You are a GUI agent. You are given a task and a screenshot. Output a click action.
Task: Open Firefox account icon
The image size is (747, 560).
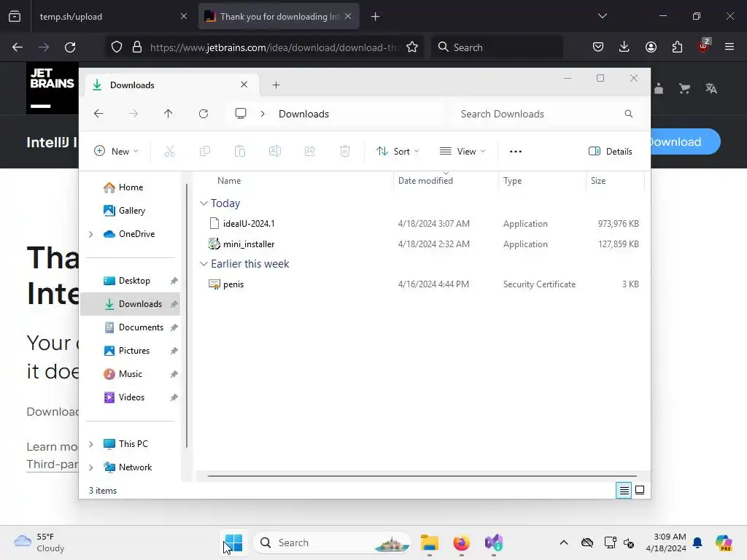coord(651,47)
